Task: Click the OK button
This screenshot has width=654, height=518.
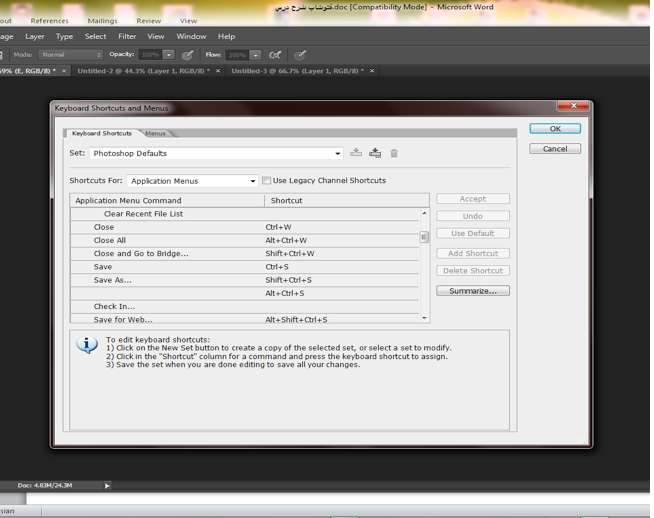Action: (x=555, y=129)
